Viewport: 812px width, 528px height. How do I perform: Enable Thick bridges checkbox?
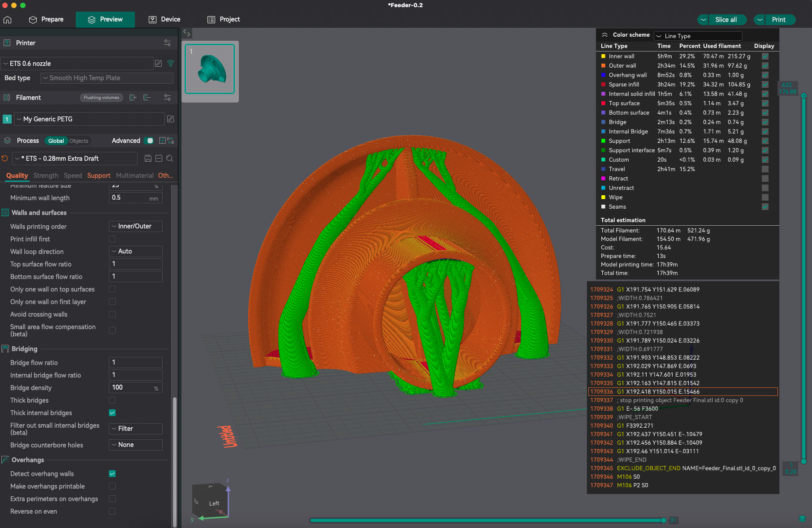(112, 400)
